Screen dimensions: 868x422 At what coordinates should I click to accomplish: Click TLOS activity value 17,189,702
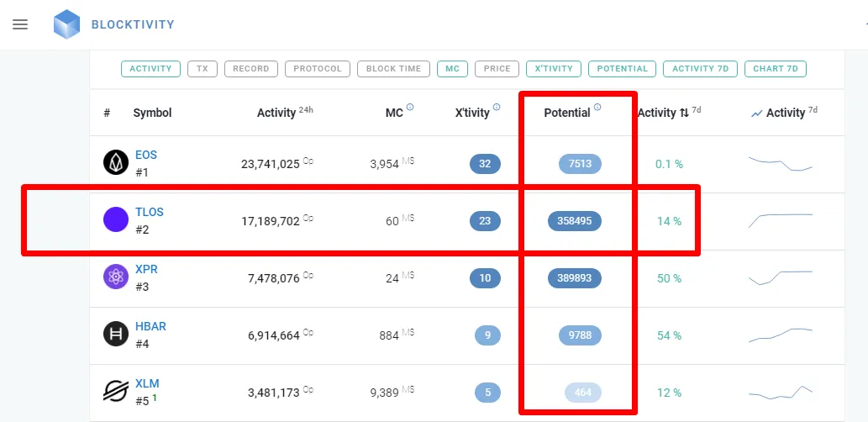(271, 222)
